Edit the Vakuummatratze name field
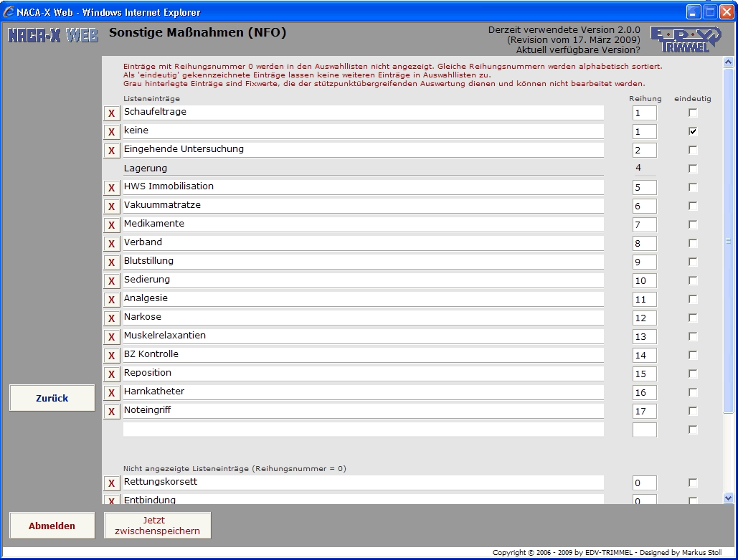This screenshot has height=560, width=738. tap(364, 206)
